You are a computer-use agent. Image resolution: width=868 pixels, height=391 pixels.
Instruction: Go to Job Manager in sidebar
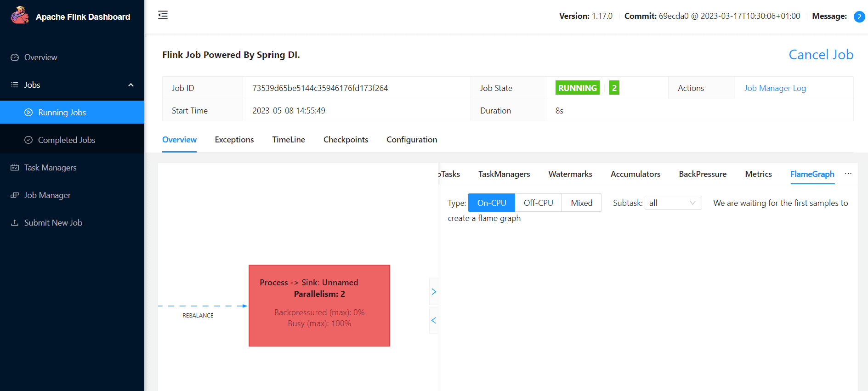72,195
